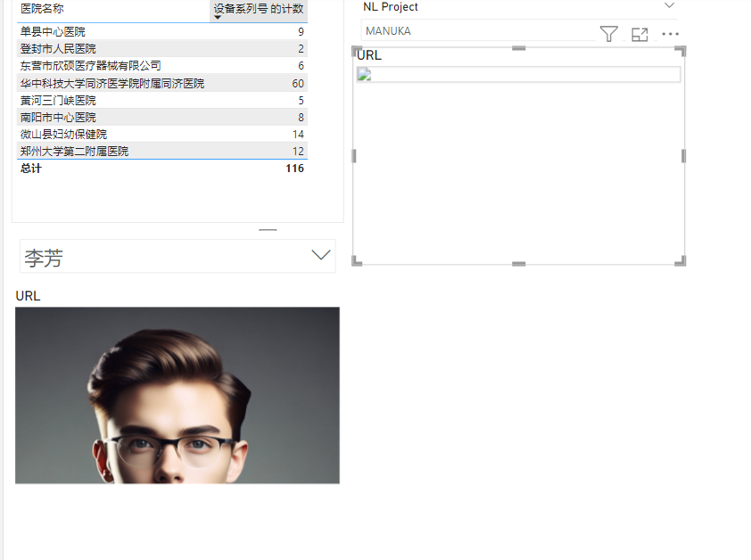Click the total value 116

[294, 169]
